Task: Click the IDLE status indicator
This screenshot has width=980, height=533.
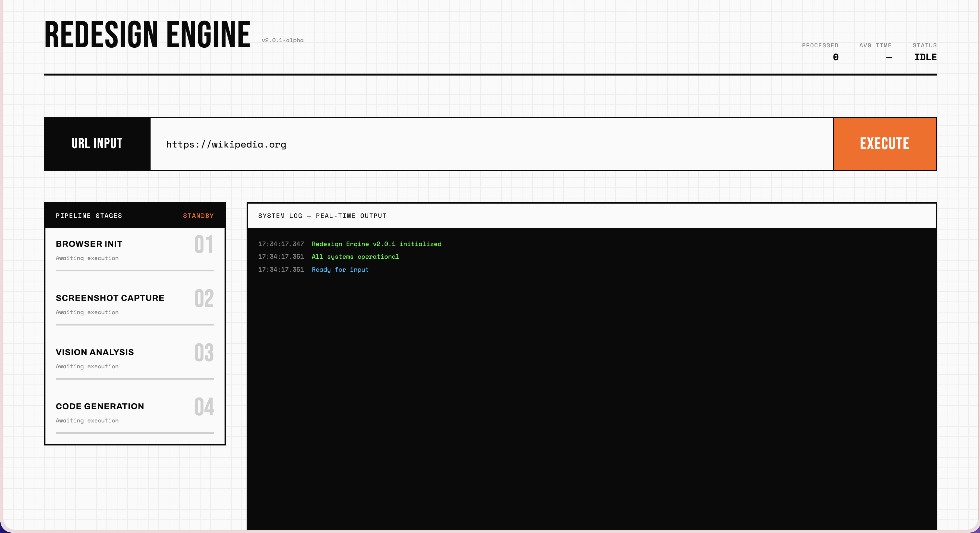Action: click(925, 57)
